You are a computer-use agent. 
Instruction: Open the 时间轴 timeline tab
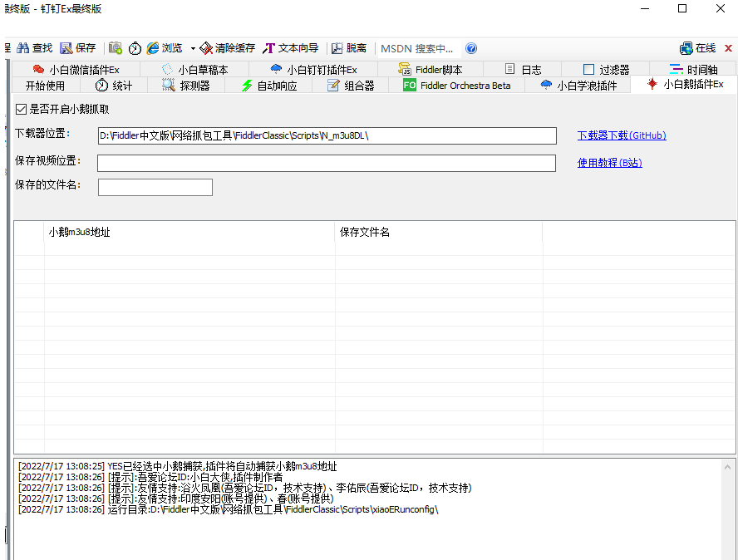point(693,70)
